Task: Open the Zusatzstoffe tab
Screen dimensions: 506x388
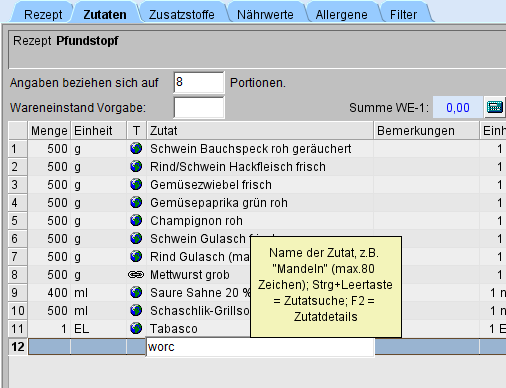Action: pos(182,14)
